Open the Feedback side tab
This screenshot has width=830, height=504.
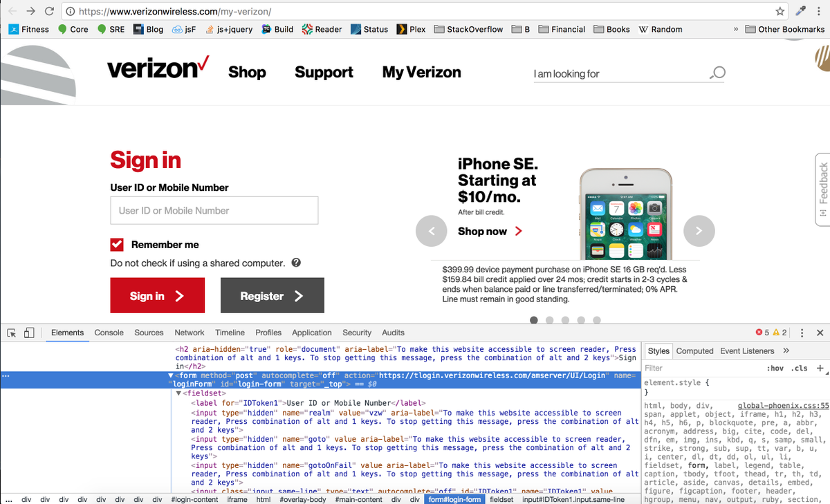[822, 188]
